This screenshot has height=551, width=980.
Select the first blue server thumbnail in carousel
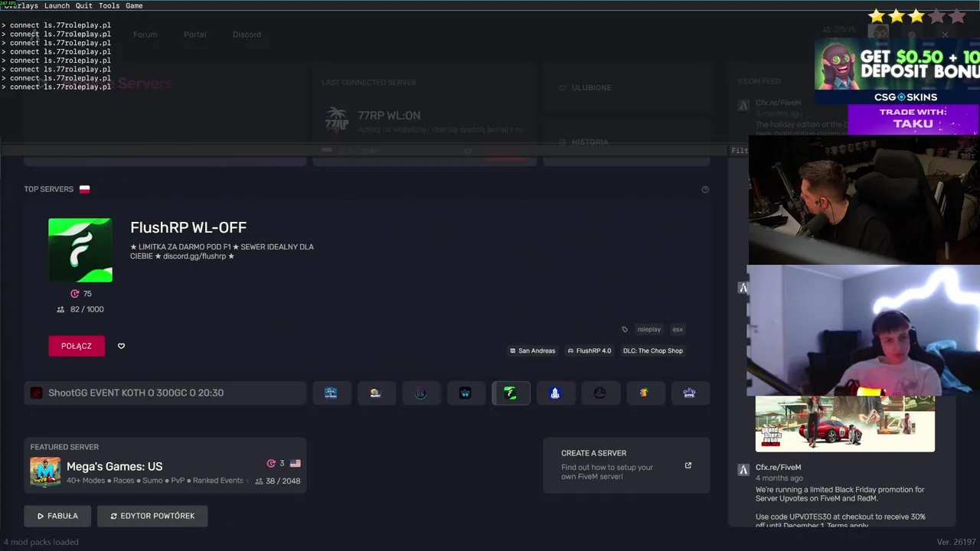point(331,393)
